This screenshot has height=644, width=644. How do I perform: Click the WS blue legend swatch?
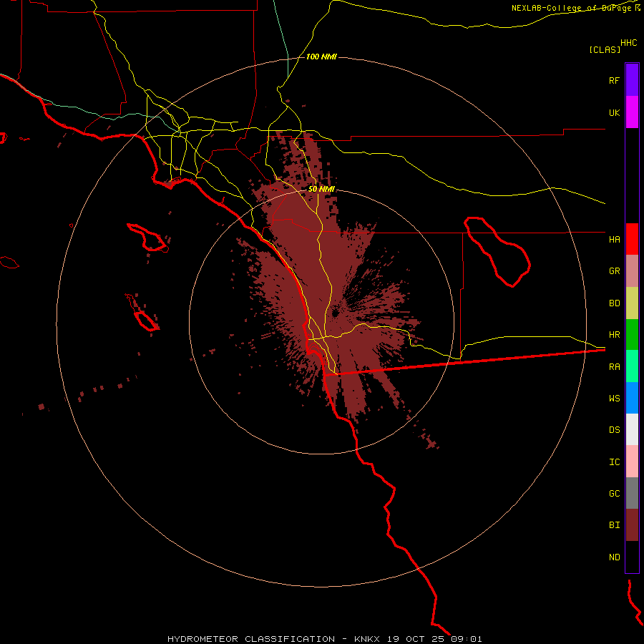coord(632,398)
